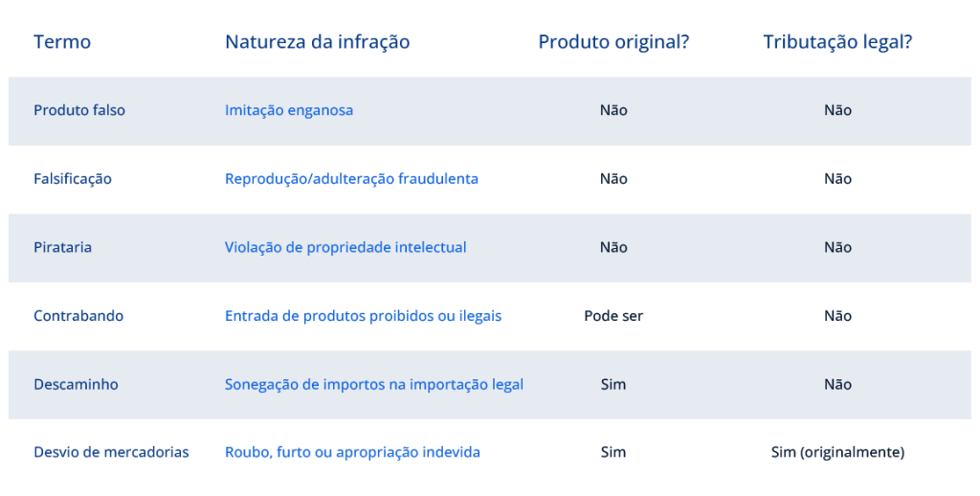
Task: Click 'Sonegação de importos na importação legal'
Action: (374, 384)
